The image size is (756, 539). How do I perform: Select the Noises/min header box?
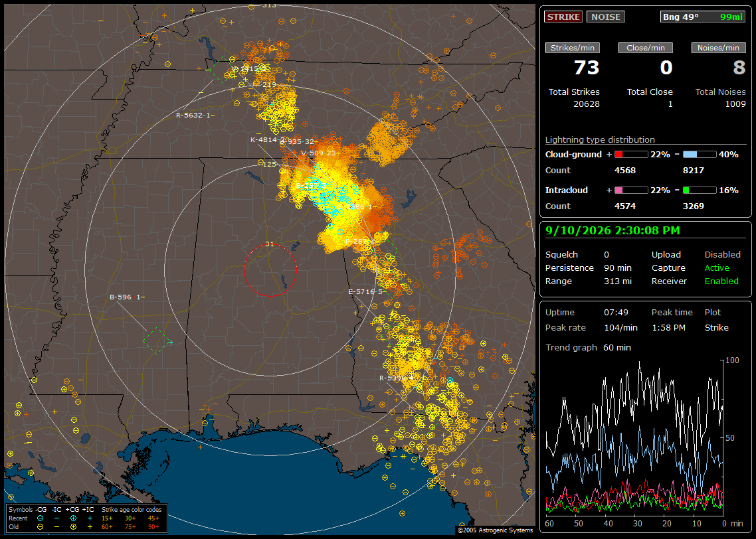coord(718,48)
